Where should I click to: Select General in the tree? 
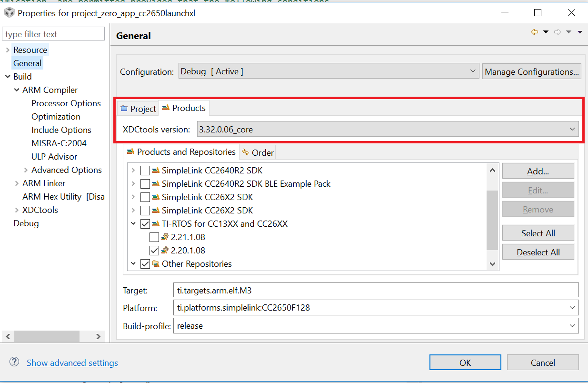tap(27, 63)
